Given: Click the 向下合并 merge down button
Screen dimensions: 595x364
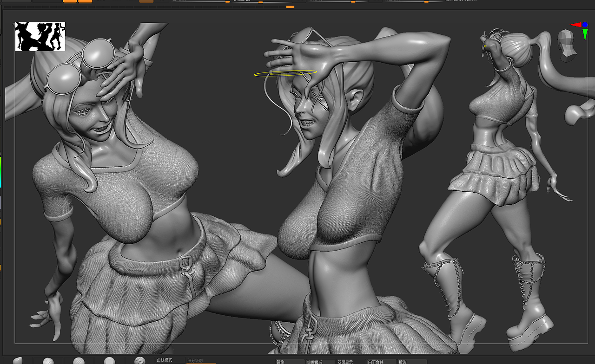Looking at the screenshot, I should point(381,362).
